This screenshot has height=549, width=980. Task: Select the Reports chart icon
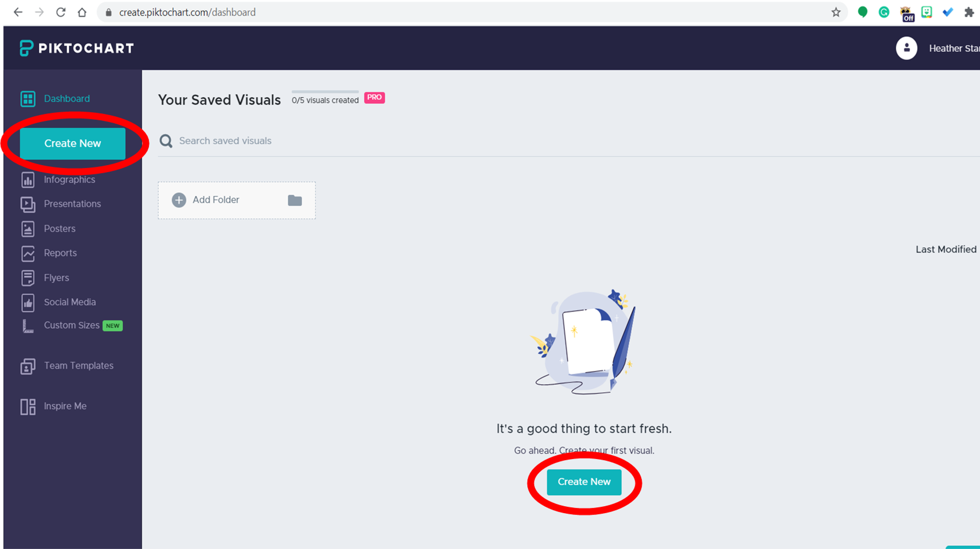pos(28,254)
